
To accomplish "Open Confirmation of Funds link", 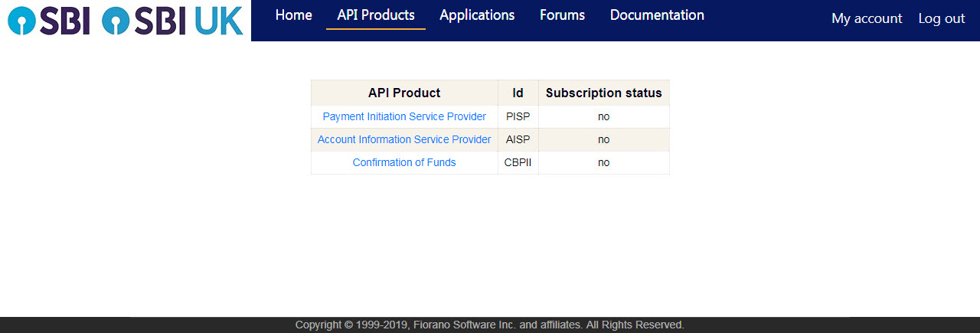I will click(x=404, y=162).
